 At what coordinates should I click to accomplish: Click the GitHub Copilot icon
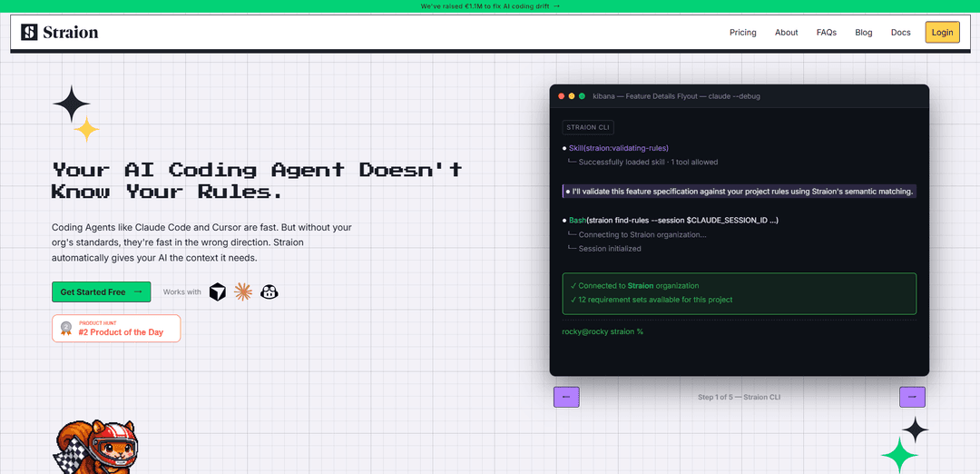coord(269,291)
